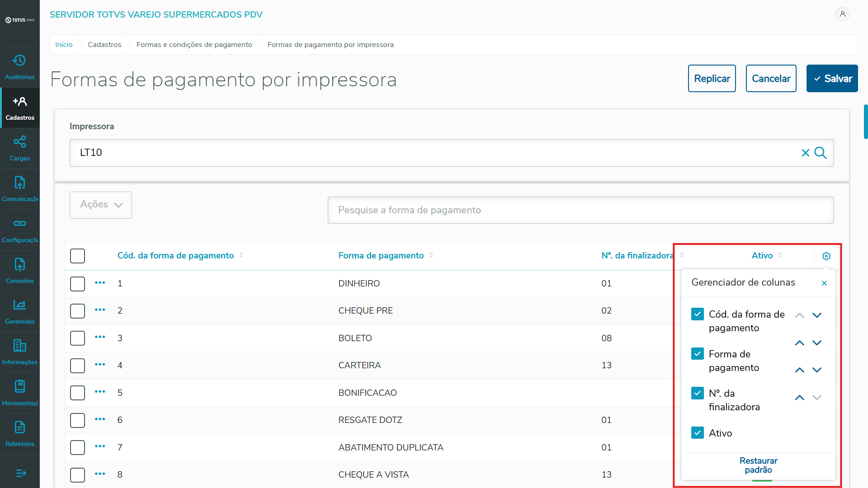
Task: Clear the Impressora field with the X icon
Action: (x=805, y=153)
